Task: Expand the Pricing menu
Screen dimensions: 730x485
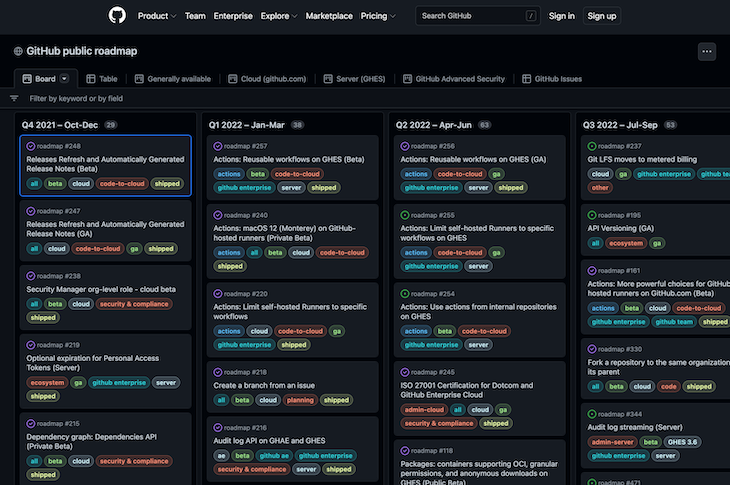Action: (378, 16)
